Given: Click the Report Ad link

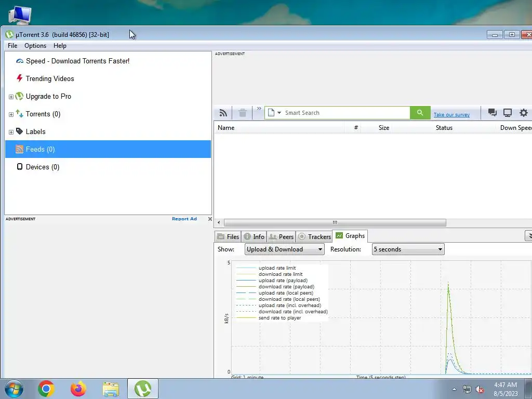Looking at the screenshot, I should click(x=184, y=219).
